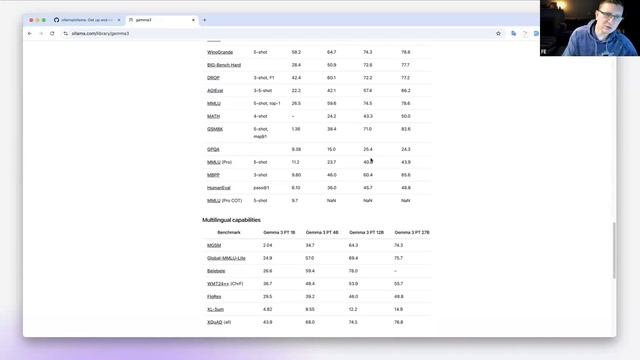The image size is (640, 360).
Task: Click the 3-shot, F1 cell in DROP row
Action: (x=264, y=78)
